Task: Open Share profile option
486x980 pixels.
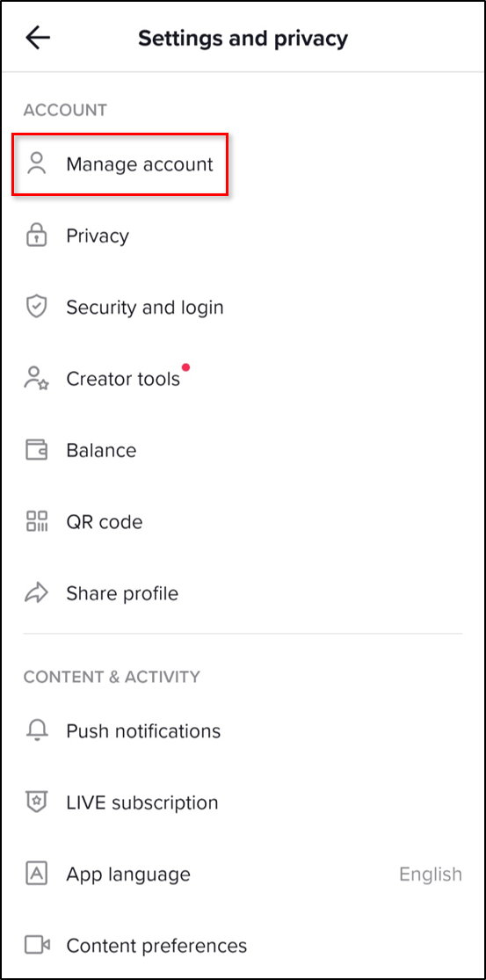Action: click(x=243, y=593)
